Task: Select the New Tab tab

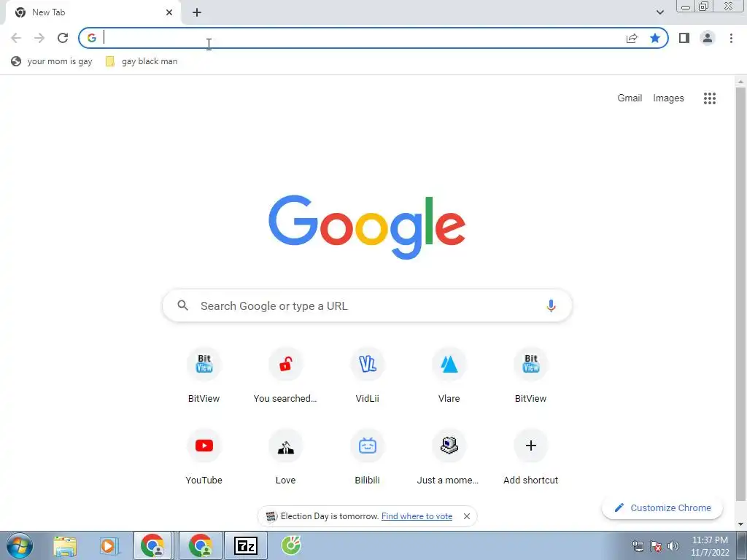Action: (x=93, y=12)
